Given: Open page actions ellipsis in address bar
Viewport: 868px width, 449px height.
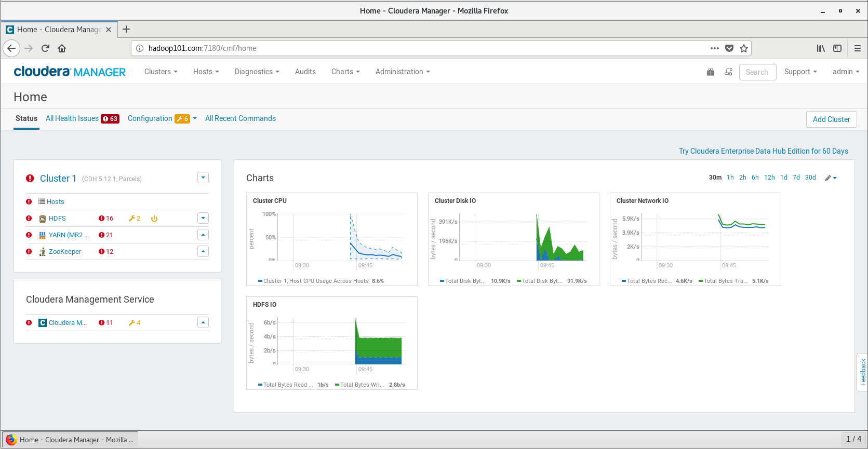Looking at the screenshot, I should click(x=715, y=48).
